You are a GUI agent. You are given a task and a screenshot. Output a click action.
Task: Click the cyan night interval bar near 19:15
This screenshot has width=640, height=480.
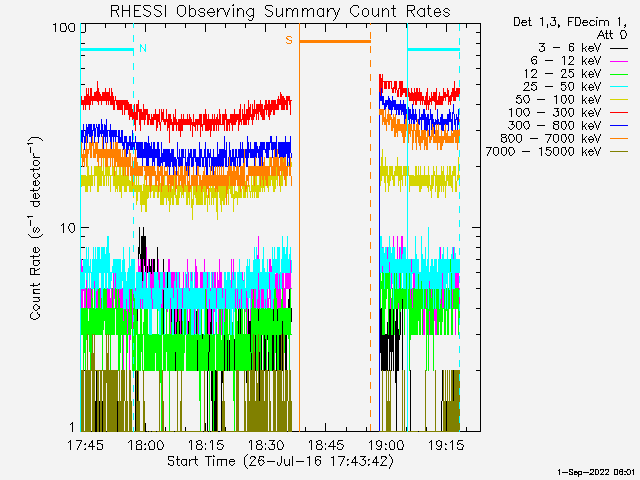tap(433, 50)
